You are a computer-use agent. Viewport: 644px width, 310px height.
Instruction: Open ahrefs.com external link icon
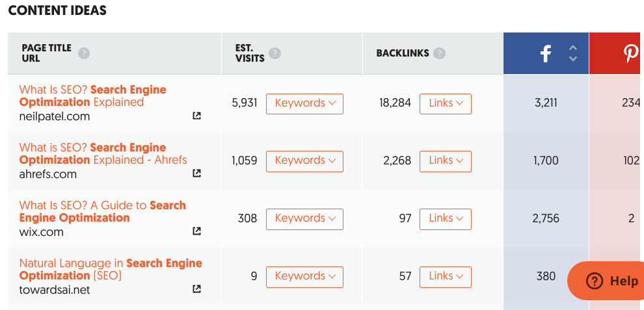coord(196,174)
